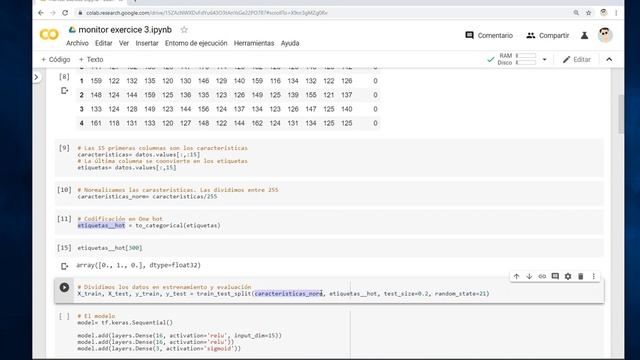Image resolution: width=640 pixels, height=360 pixels.
Task: Click value 161 in row 4 first column
Action: pos(96,123)
